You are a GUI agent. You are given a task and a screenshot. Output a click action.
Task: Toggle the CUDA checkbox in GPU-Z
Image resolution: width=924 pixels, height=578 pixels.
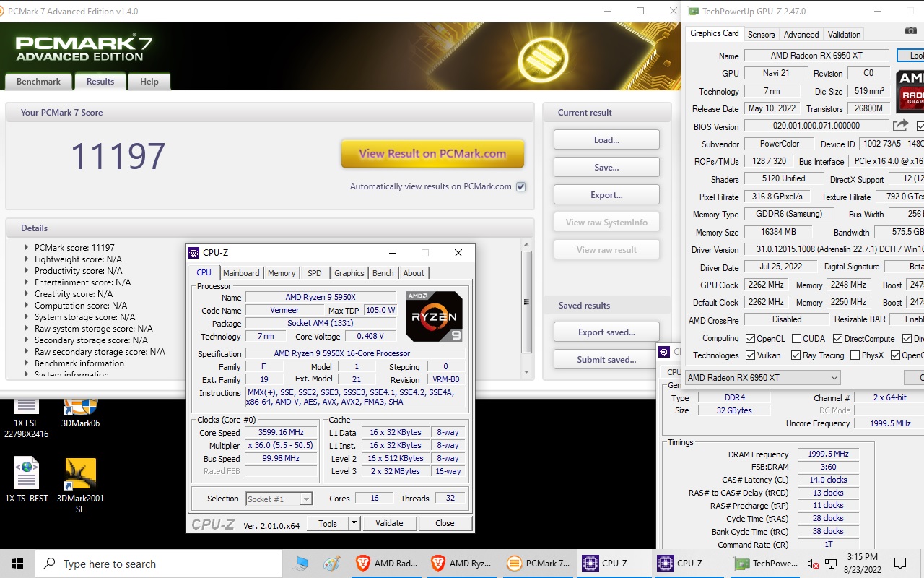click(x=796, y=338)
